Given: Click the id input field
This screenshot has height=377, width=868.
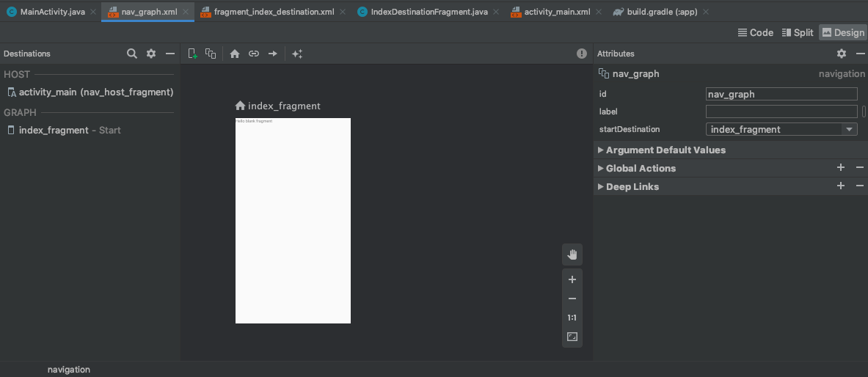Looking at the screenshot, I should tap(781, 94).
